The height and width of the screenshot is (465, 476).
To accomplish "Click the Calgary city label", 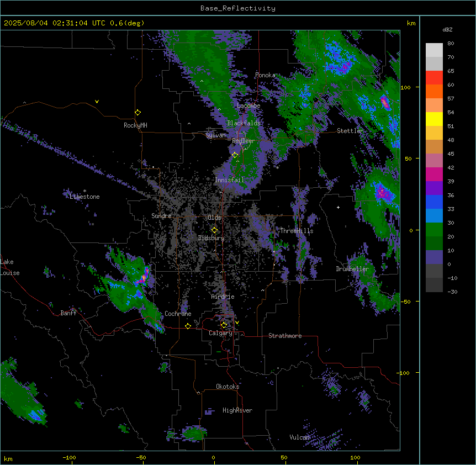I will pos(220,333).
